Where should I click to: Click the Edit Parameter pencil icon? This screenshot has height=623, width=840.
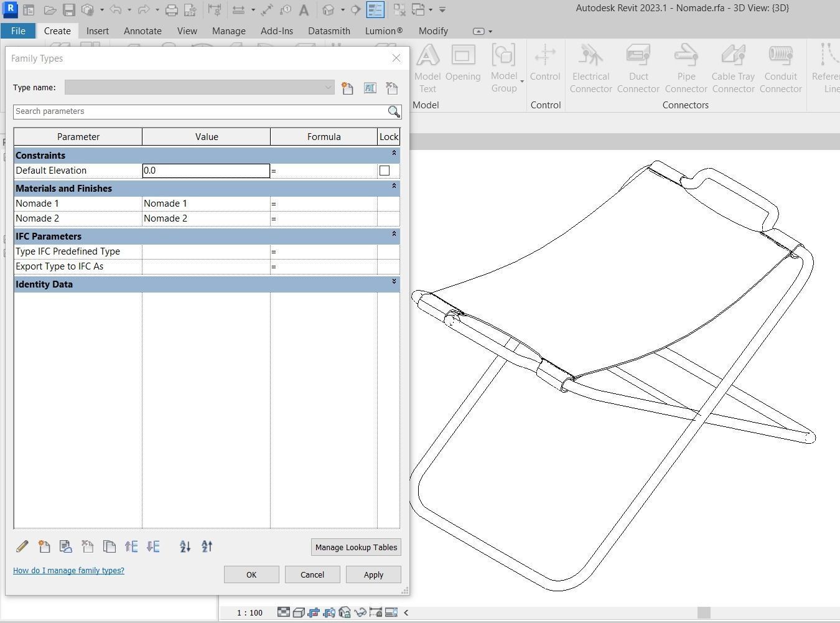click(x=22, y=546)
